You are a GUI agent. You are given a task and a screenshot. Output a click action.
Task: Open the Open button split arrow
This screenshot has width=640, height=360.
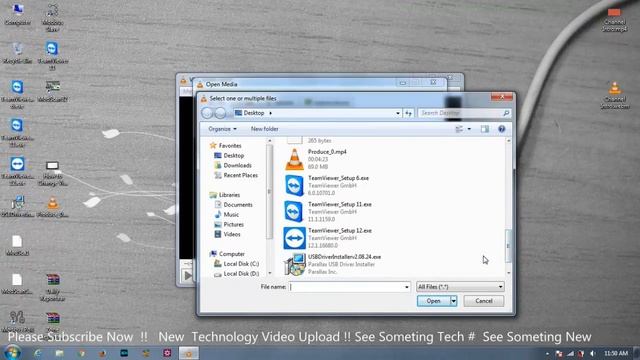click(453, 301)
